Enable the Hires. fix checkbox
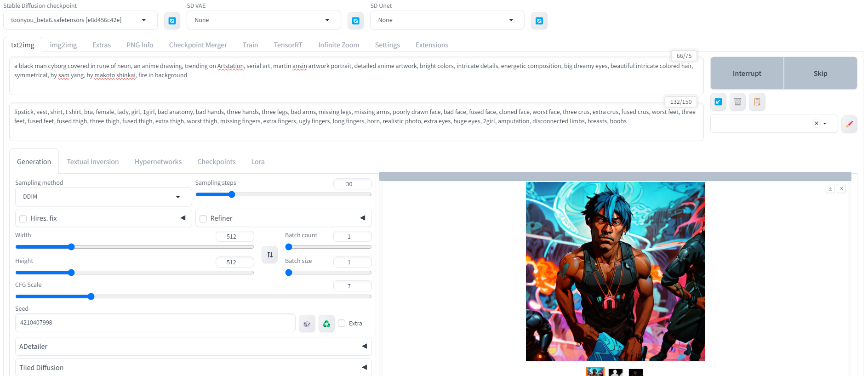The width and height of the screenshot is (868, 376). coord(23,219)
